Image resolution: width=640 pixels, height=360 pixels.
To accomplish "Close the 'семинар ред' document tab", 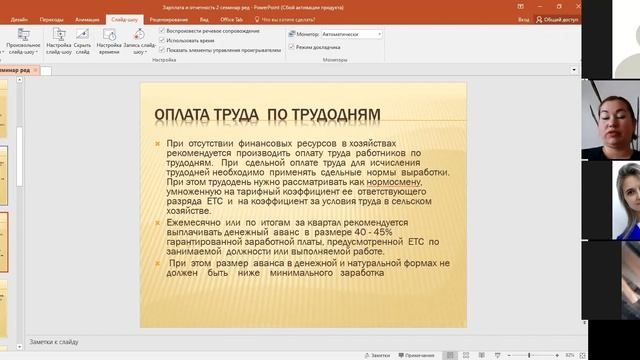I will pos(36,70).
